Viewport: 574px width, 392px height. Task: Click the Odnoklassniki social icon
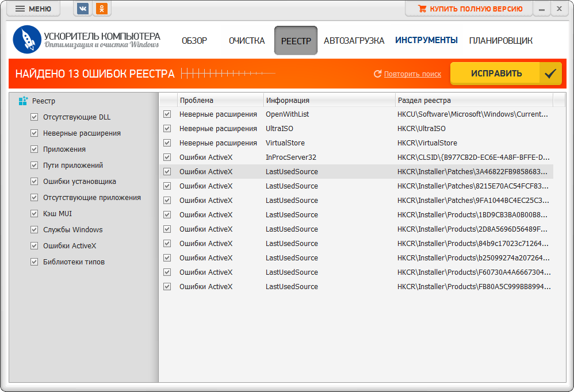[102, 9]
